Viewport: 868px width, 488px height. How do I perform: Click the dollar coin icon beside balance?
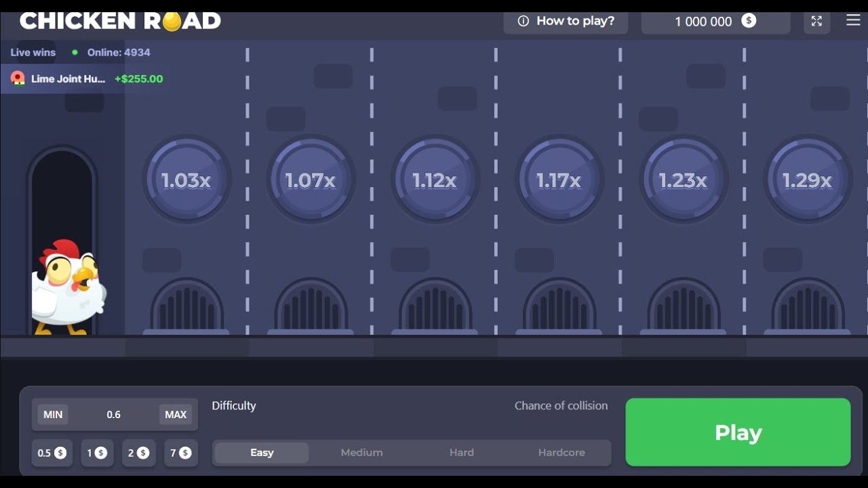pyautogui.click(x=749, y=21)
